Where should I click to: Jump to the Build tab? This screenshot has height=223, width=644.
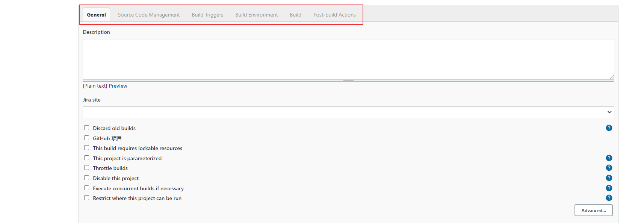[296, 15]
